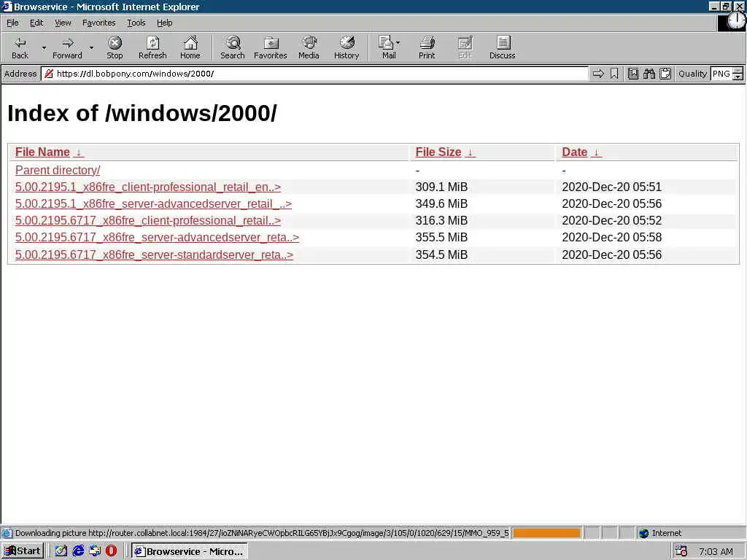Open 5.00.2195.6717 client-professional retail link
Viewport: 747px width, 560px height.
148,221
